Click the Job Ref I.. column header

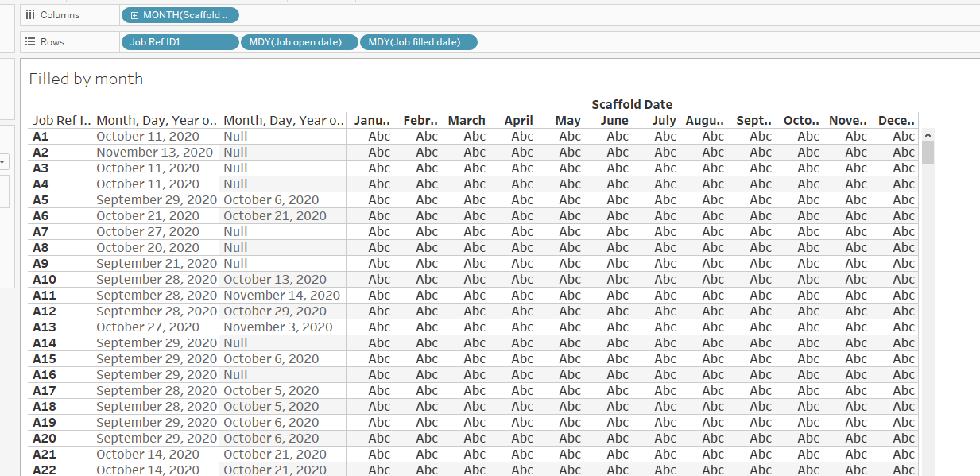point(59,120)
